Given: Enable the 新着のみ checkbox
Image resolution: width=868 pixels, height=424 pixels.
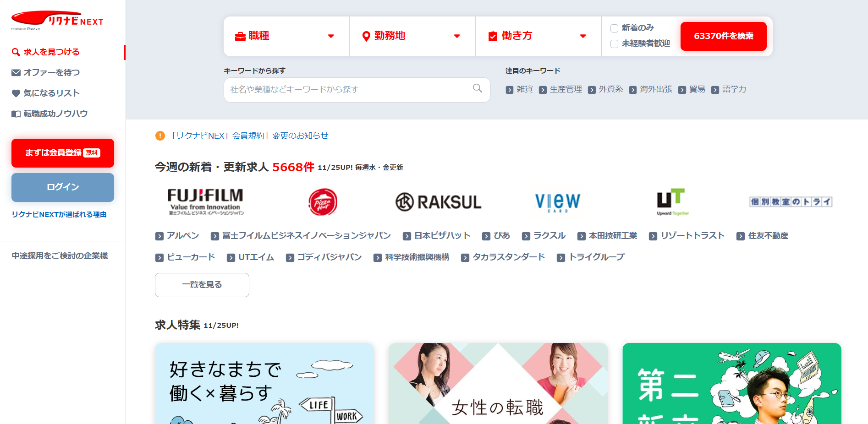Looking at the screenshot, I should click(x=615, y=28).
